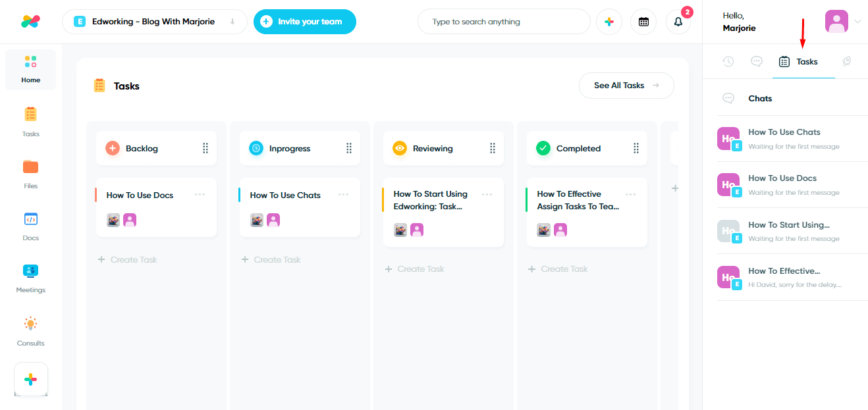Viewport: 868px width, 410px height.
Task: Click photo assignee avatar on Completed task card
Action: [544, 230]
